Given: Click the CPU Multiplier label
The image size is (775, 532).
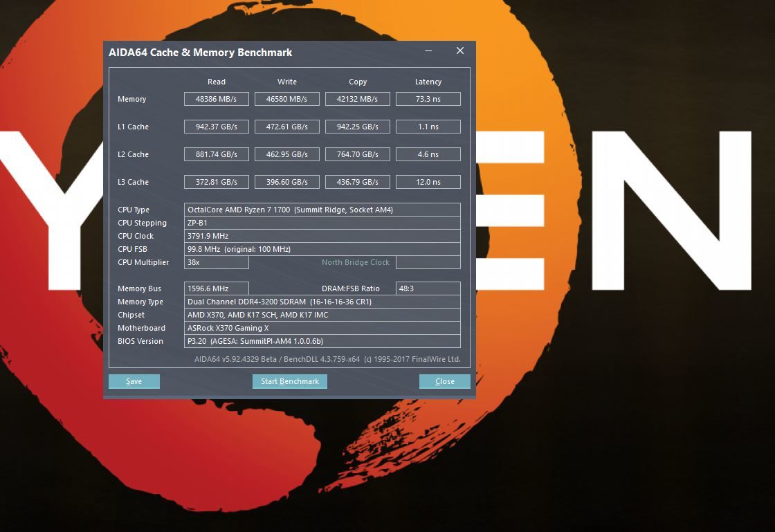Looking at the screenshot, I should (143, 262).
